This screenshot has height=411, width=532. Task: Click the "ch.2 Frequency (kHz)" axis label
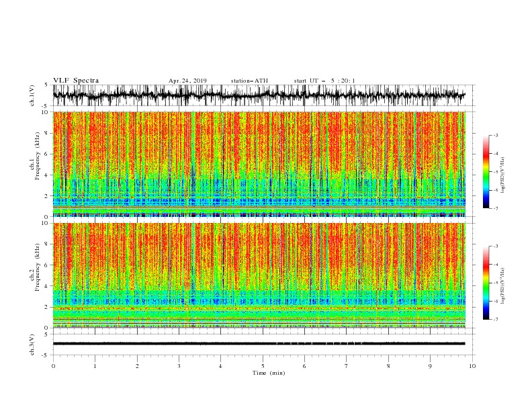coord(35,267)
